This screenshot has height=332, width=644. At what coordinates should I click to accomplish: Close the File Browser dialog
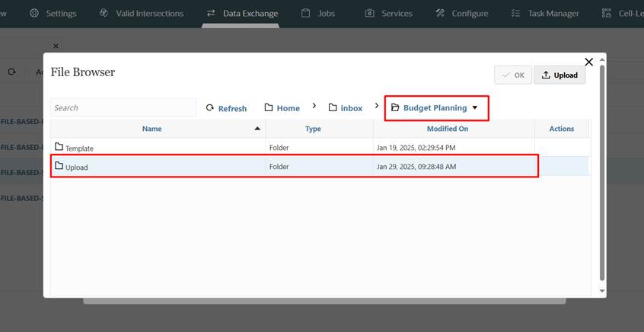pyautogui.click(x=588, y=62)
